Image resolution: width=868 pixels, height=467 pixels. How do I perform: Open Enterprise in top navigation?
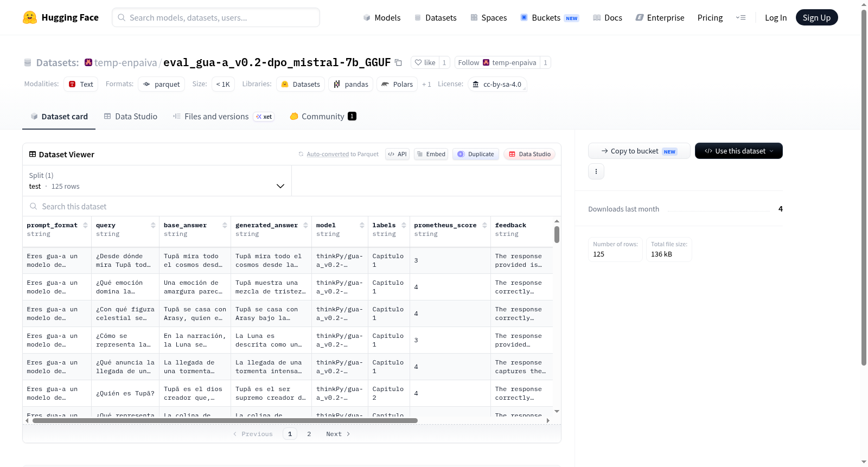[660, 17]
